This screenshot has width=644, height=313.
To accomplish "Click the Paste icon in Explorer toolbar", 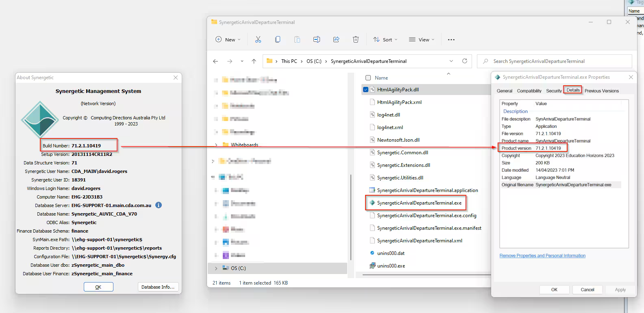I will (297, 39).
